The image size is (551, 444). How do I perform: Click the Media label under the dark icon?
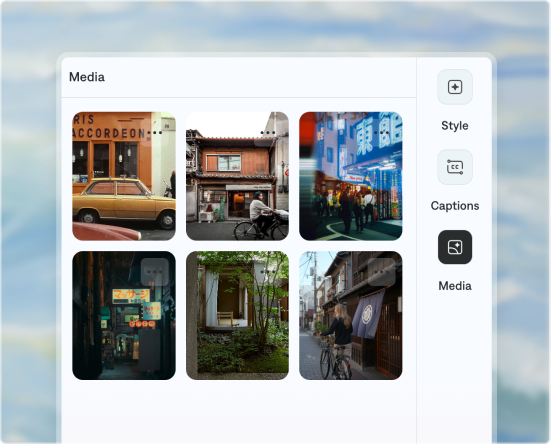[x=455, y=286]
